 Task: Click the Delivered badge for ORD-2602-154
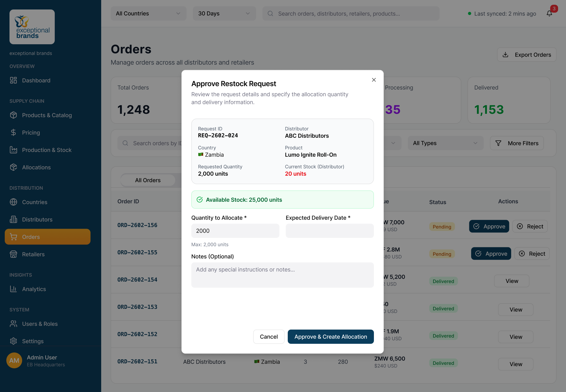click(x=443, y=281)
